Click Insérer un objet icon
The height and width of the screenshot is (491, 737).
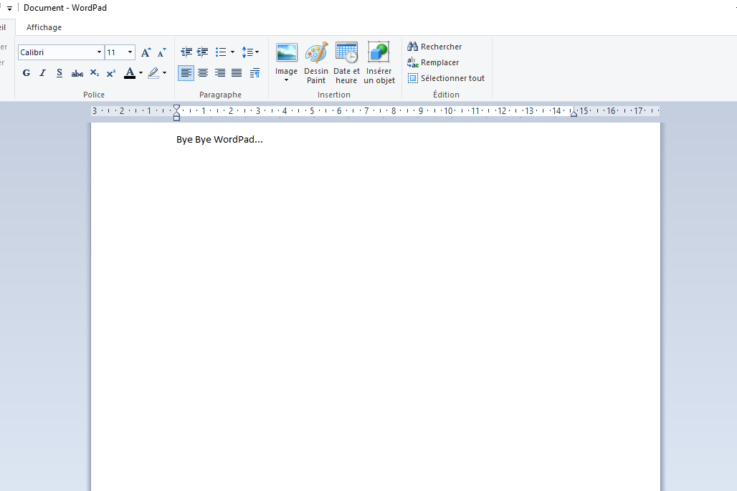click(379, 62)
